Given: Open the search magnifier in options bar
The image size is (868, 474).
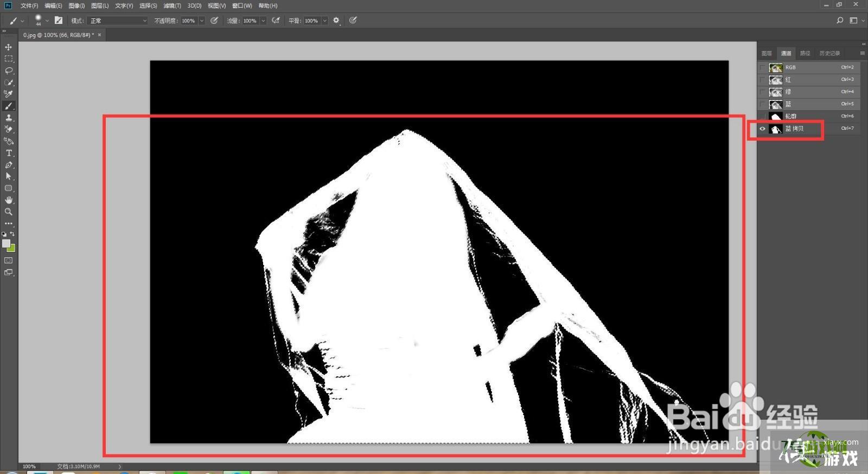Looking at the screenshot, I should pos(840,21).
